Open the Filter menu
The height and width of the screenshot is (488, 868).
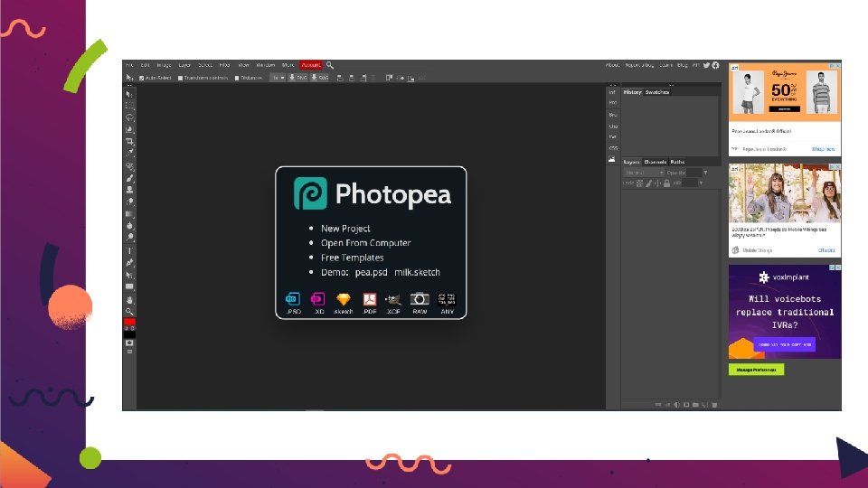(224, 65)
